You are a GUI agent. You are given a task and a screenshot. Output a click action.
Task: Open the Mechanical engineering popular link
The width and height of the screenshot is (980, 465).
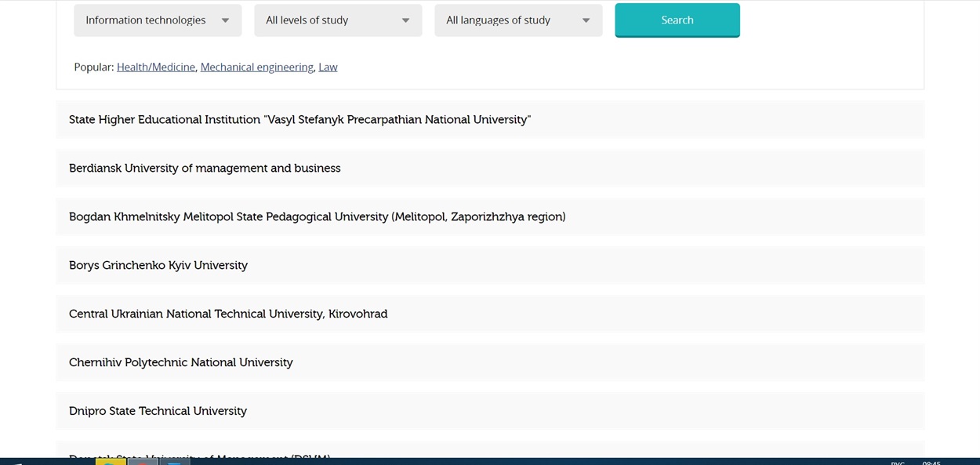click(x=257, y=67)
